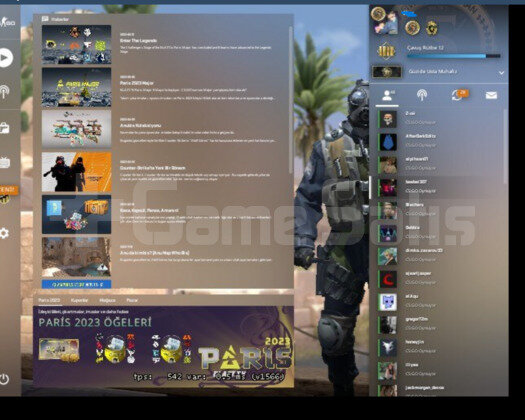
Task: Select friend with red C avatar
Action: [x=440, y=279]
